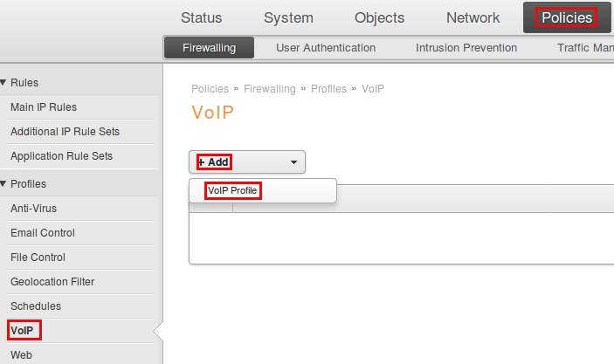Viewport: 614px width, 364px height.
Task: Open the Status tab
Action: pyautogui.click(x=201, y=17)
